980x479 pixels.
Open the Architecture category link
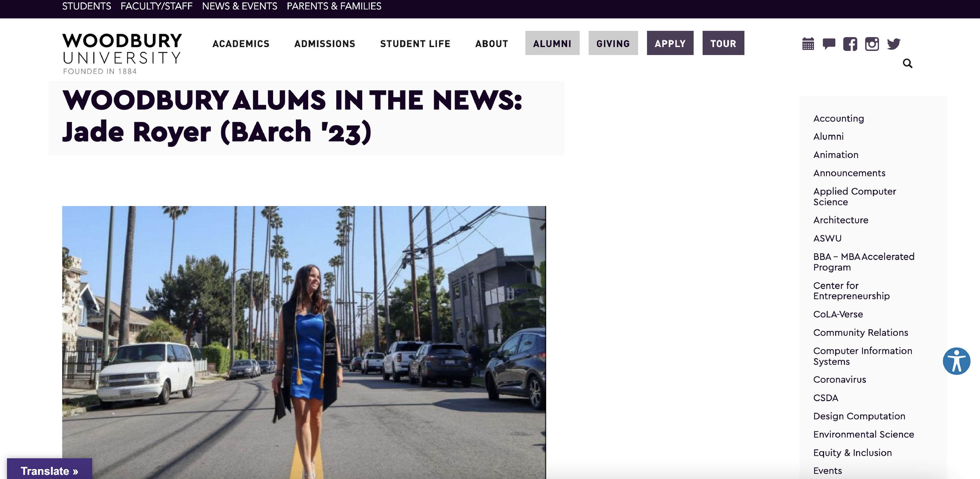point(841,220)
